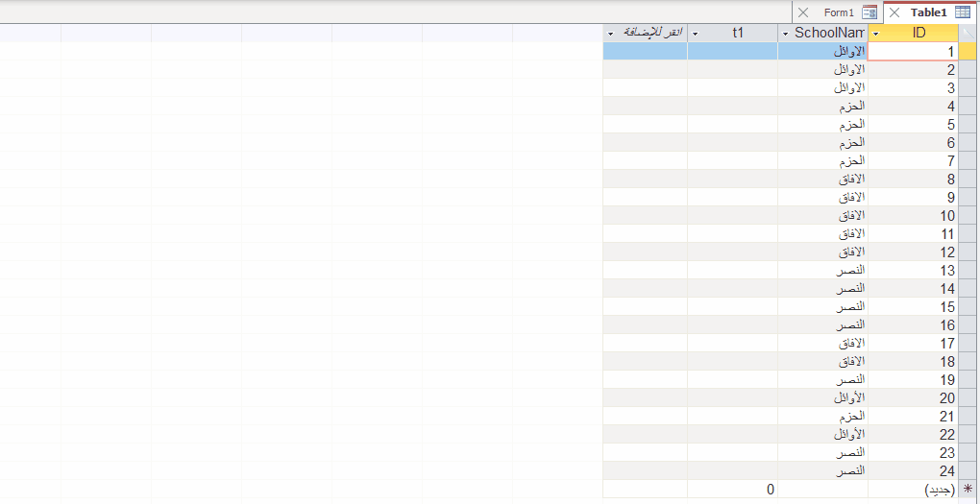Close the Form1 tab with X
Viewport: 980px width, 504px height.
(x=803, y=12)
